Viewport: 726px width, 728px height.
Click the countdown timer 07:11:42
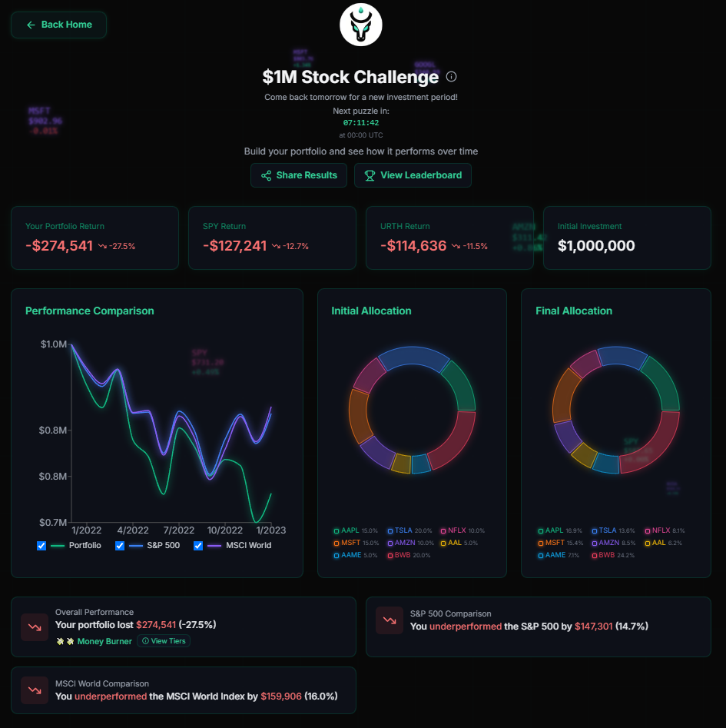tap(361, 122)
